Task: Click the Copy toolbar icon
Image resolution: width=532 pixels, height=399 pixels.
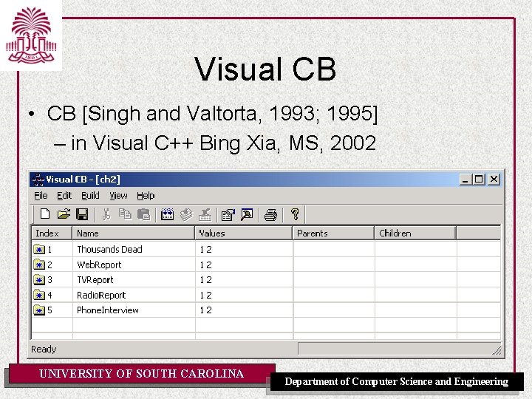Action: [x=125, y=214]
